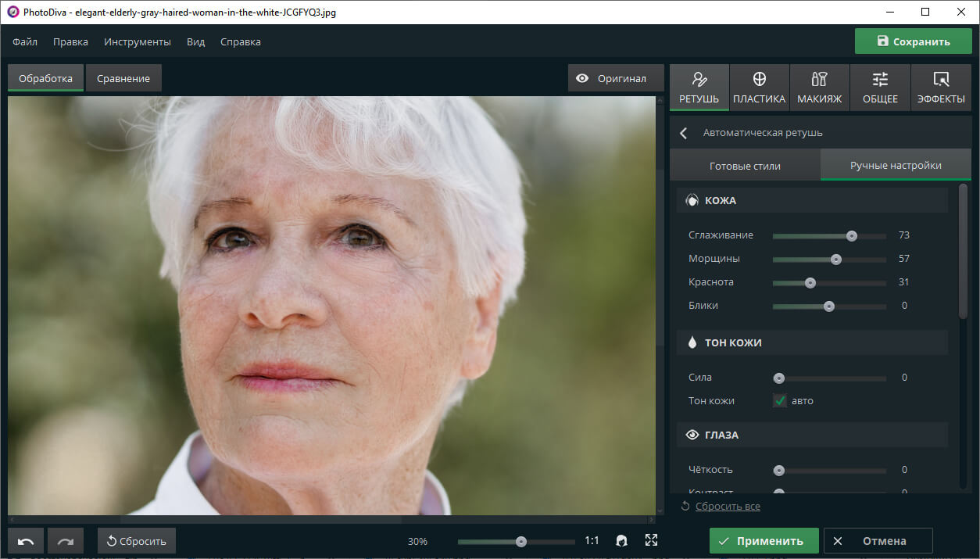Open the Пластика face sculpt tab
Screen dimensions: 980x559
pyautogui.click(x=759, y=87)
